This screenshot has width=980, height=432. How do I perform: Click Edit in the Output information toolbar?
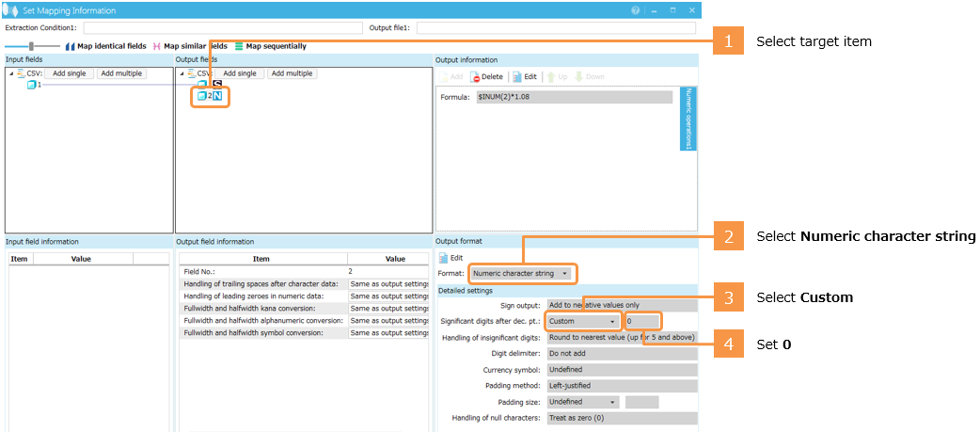(x=525, y=77)
